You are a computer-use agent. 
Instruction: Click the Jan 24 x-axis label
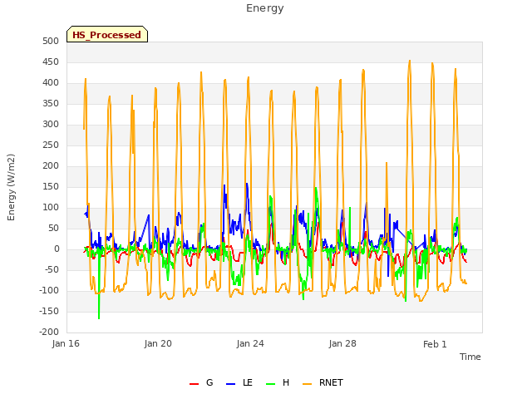coord(250,343)
